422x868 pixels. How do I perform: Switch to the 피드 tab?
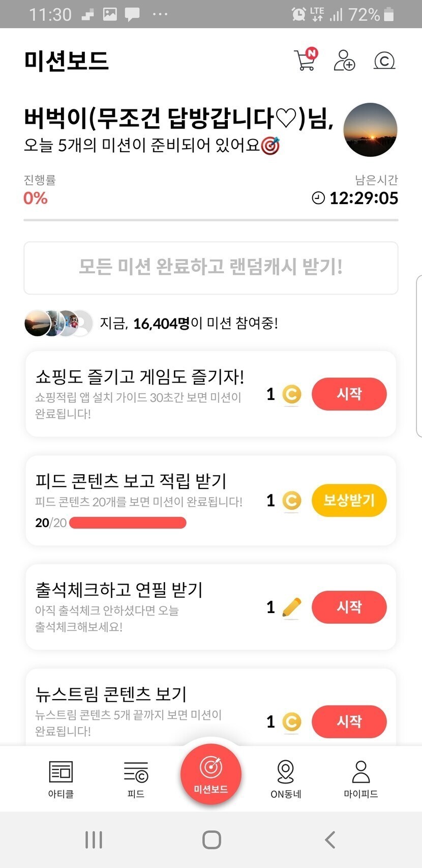click(x=136, y=779)
